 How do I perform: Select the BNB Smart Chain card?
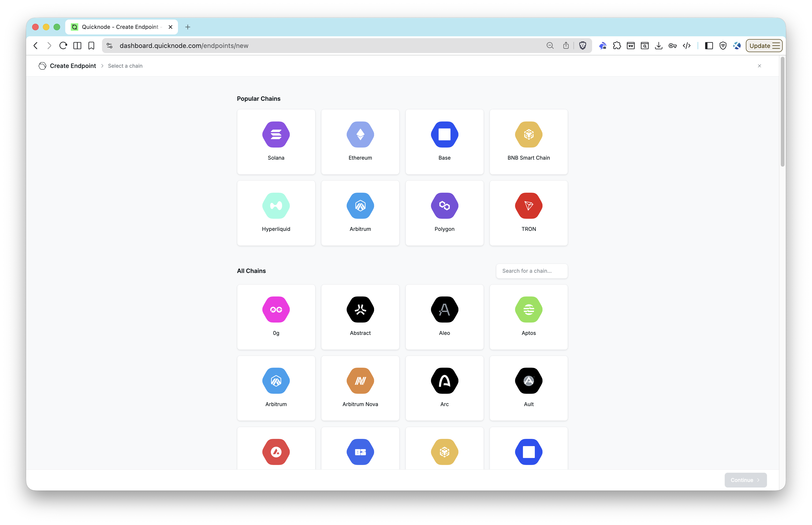(x=529, y=141)
